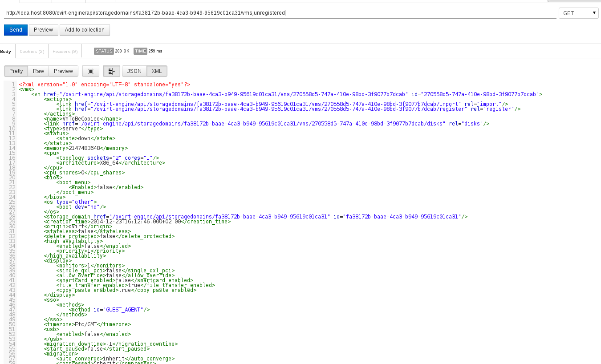Switch response view to Preview

coord(63,71)
